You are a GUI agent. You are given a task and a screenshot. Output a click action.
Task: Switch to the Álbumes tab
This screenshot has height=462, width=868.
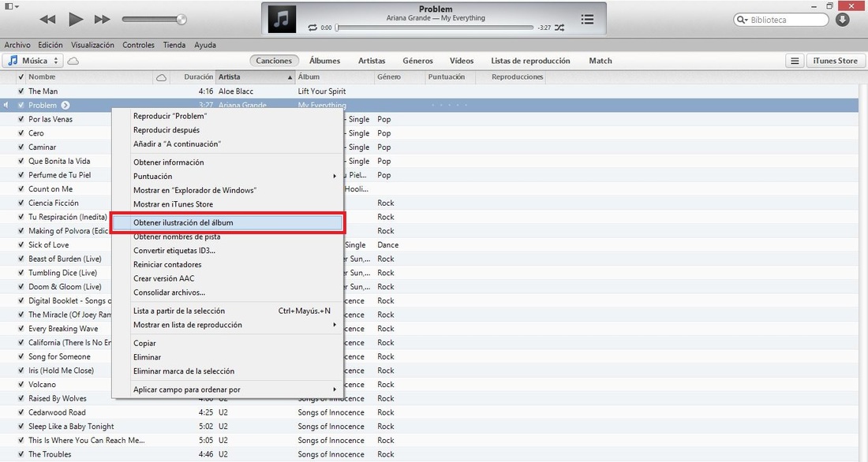point(325,61)
